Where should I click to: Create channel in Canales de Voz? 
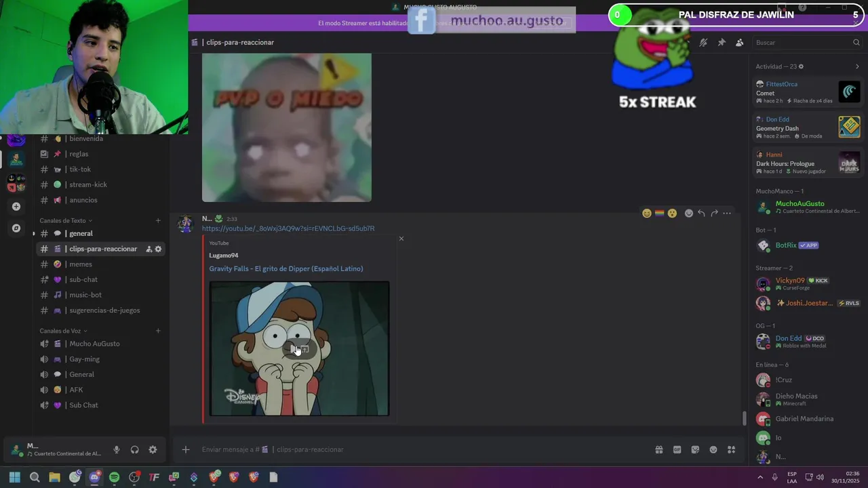click(x=158, y=331)
